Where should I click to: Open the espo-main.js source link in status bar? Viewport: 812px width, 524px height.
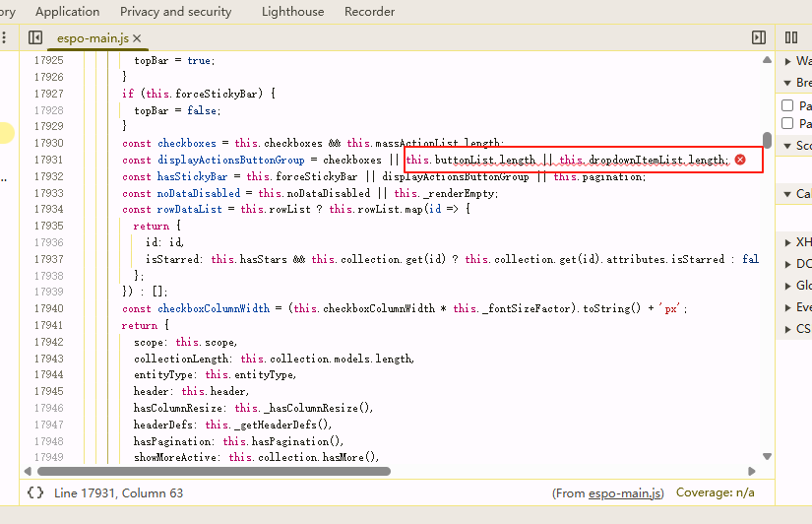[625, 492]
